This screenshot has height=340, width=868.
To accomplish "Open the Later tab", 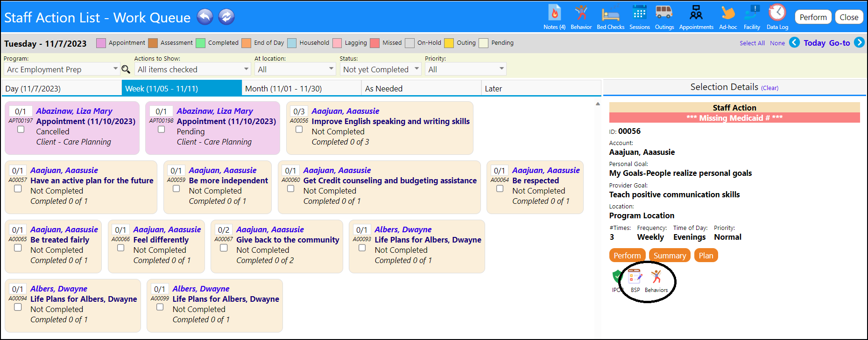I will point(541,88).
